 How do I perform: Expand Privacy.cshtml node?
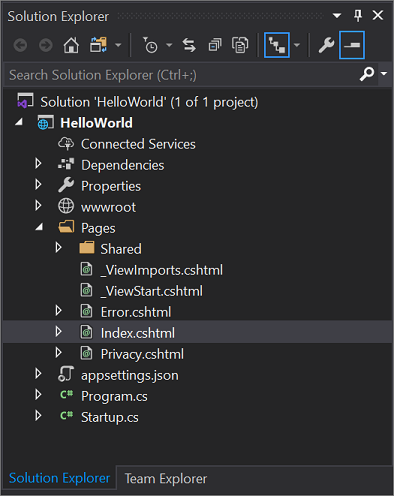coord(59,352)
